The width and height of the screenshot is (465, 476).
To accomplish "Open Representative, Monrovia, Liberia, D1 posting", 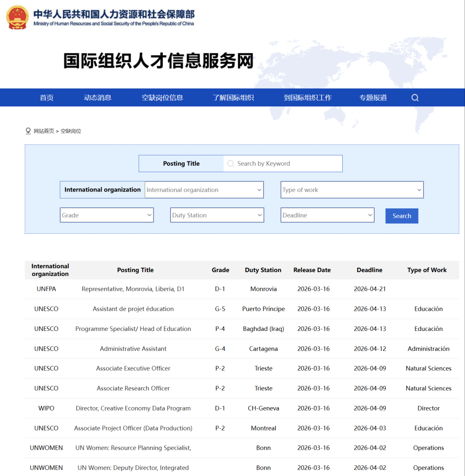I will [x=133, y=289].
